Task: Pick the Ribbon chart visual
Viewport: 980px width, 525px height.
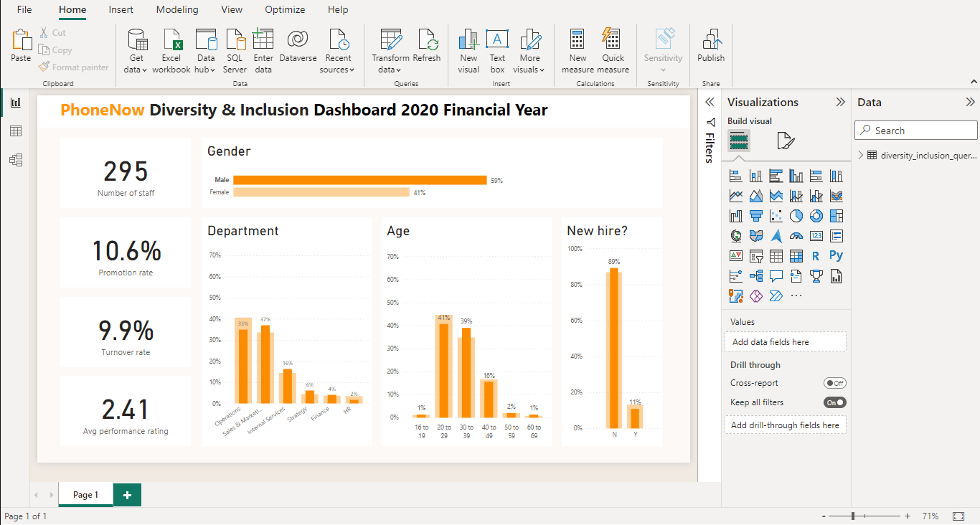Action: [x=836, y=196]
